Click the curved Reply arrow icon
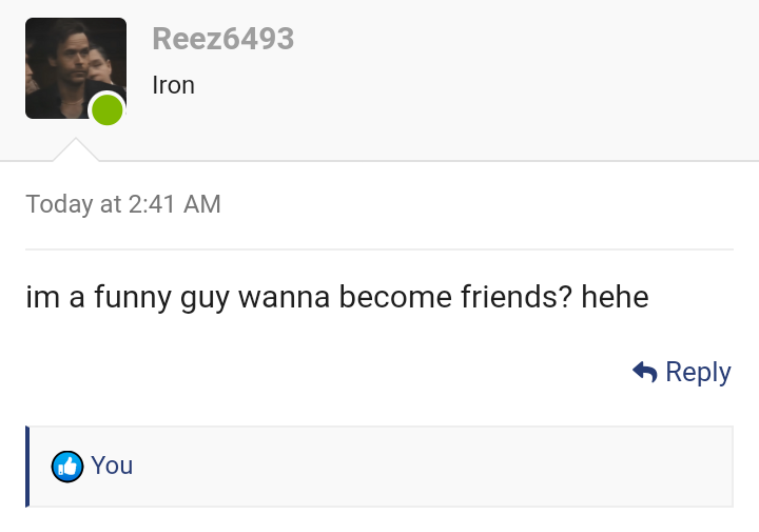The width and height of the screenshot is (759, 532). point(645,372)
